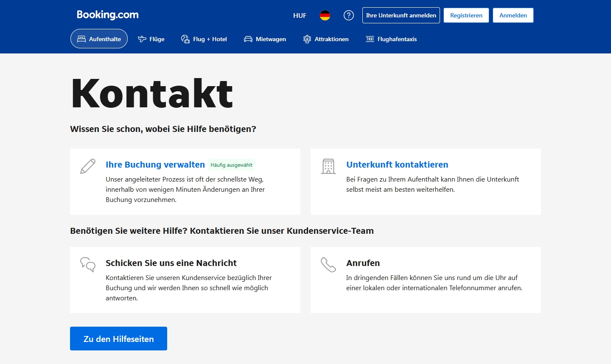
Task: Click Ihre Unterkunft anmelden button
Action: (x=401, y=15)
